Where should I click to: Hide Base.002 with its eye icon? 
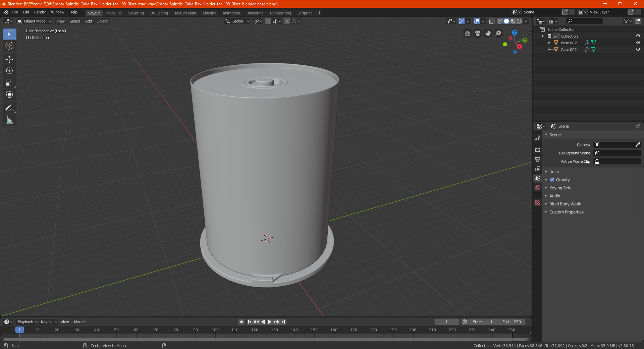coord(638,43)
